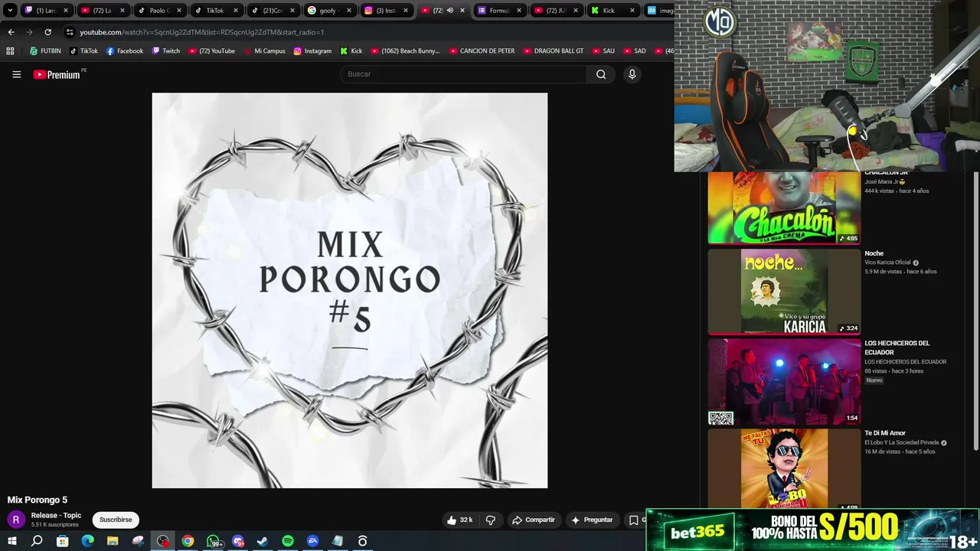The image size is (980, 551).
Task: Open the SAU bookmark
Action: click(603, 51)
